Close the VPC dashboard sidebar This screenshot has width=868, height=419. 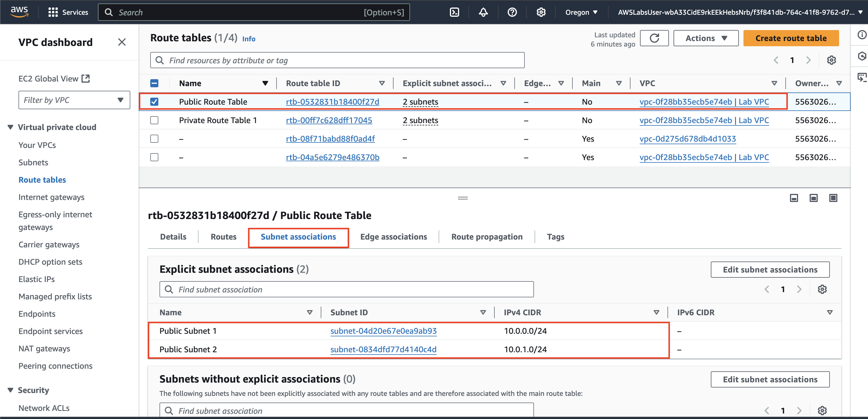pyautogui.click(x=122, y=42)
